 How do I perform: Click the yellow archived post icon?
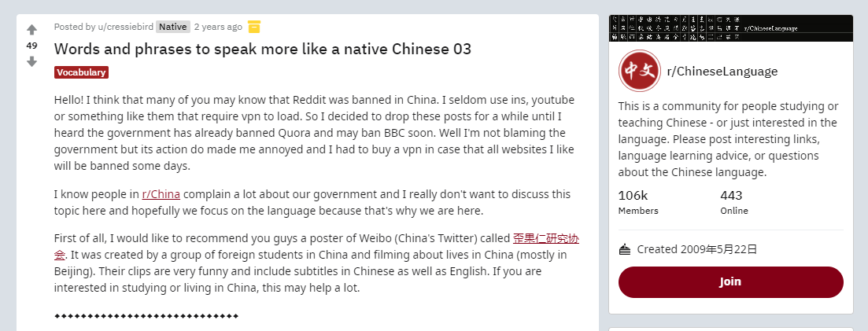coord(254,27)
